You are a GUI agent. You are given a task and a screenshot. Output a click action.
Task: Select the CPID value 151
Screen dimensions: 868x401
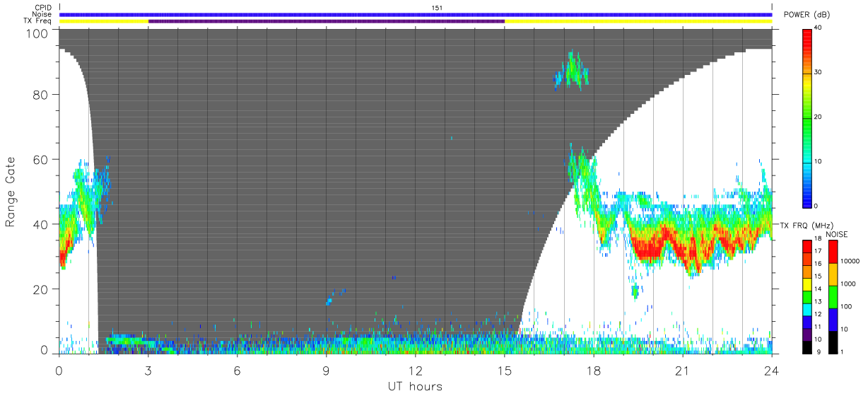coord(437,7)
